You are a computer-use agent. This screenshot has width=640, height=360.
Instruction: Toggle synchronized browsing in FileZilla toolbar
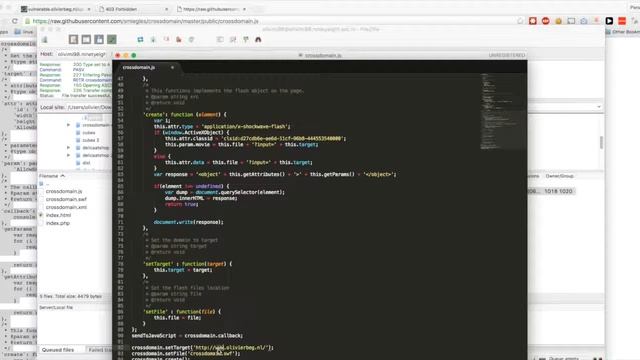click(x=246, y=40)
